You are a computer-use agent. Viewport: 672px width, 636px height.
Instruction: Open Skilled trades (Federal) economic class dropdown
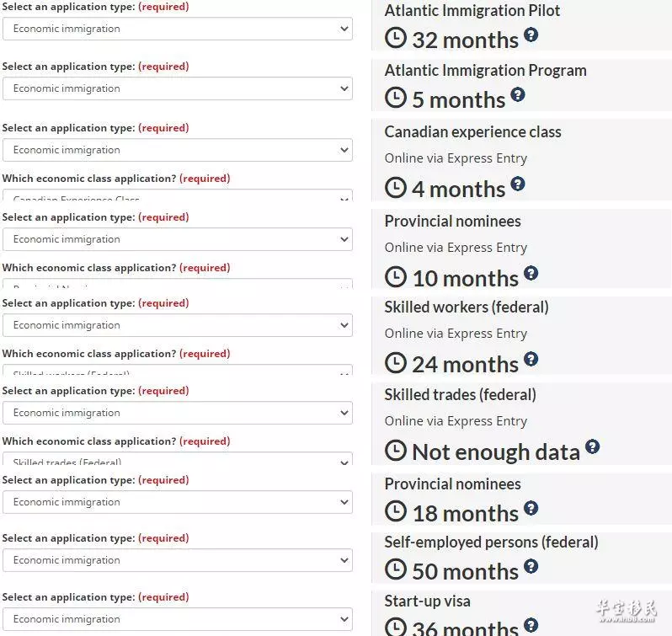pos(178,458)
